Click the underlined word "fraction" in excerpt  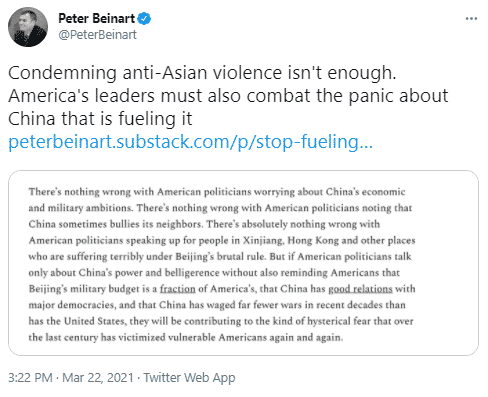tap(177, 289)
